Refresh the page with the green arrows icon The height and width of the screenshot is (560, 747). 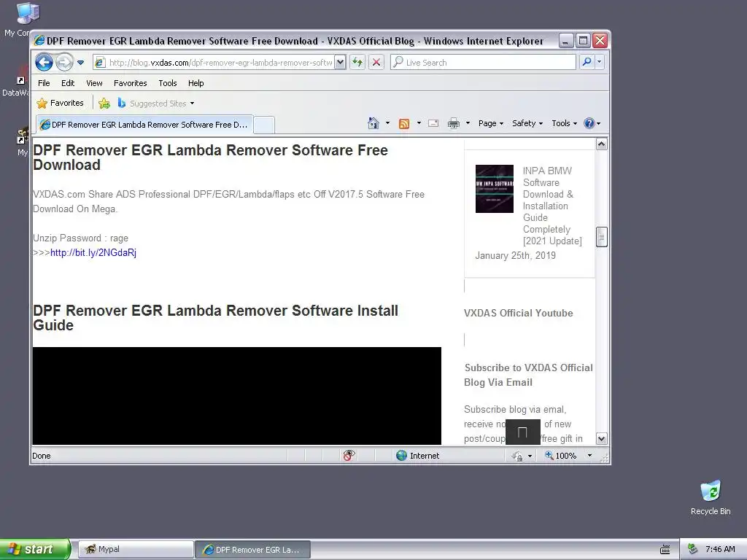point(357,63)
